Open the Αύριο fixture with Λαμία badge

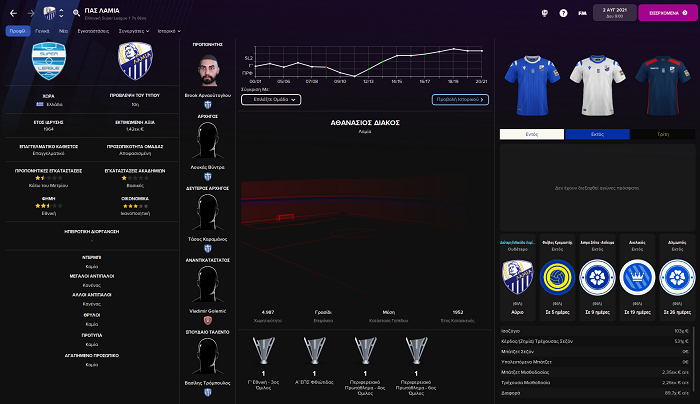(517, 277)
